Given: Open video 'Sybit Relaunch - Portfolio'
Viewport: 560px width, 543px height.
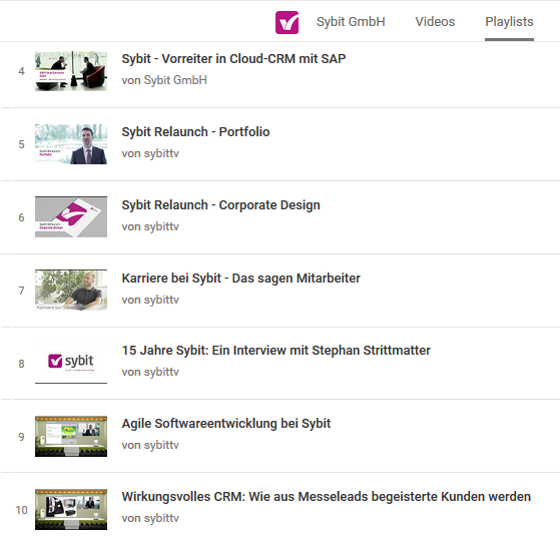Looking at the screenshot, I should click(x=195, y=132).
